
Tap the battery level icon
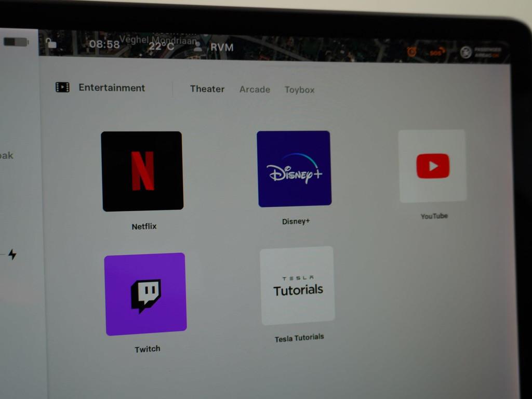16,42
